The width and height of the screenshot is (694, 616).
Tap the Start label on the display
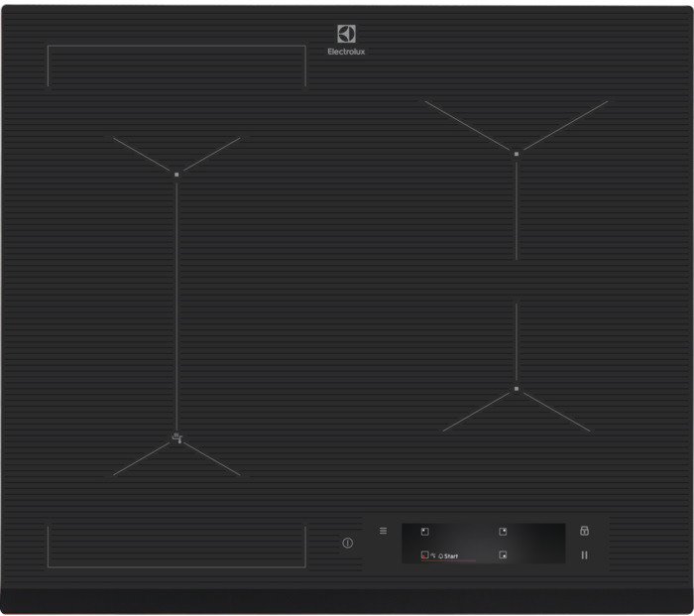click(x=451, y=556)
